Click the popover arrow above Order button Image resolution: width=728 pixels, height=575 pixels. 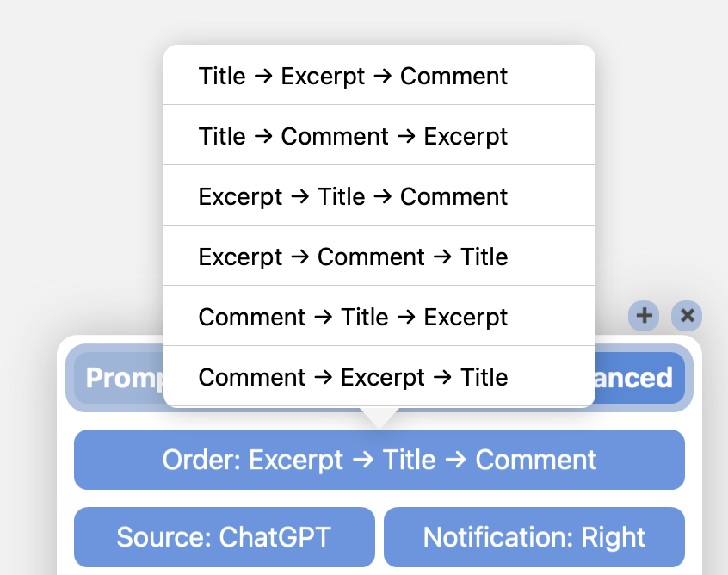point(379,417)
